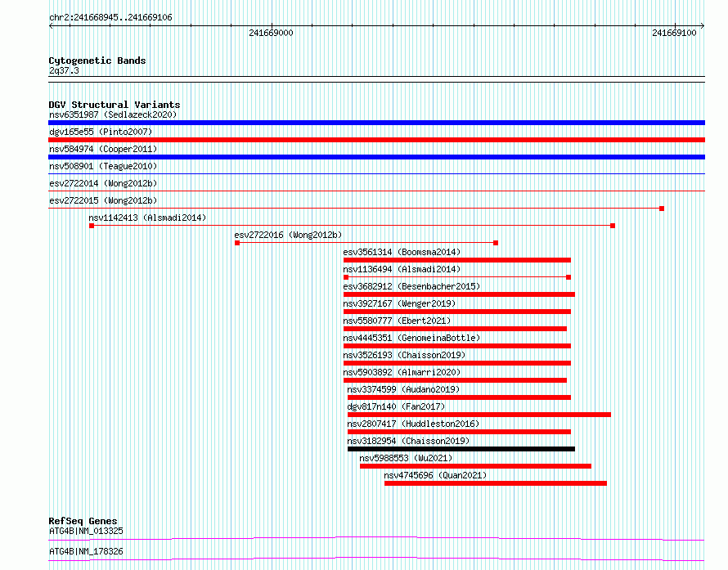Open esv3561314 (Boomsma2014) label
This screenshot has height=570, width=728.
[402, 252]
